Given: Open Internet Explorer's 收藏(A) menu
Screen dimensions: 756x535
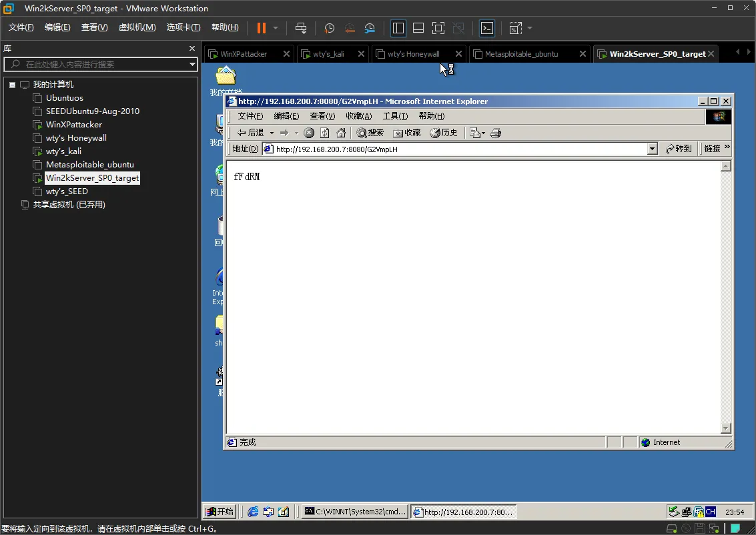Looking at the screenshot, I should coord(359,116).
